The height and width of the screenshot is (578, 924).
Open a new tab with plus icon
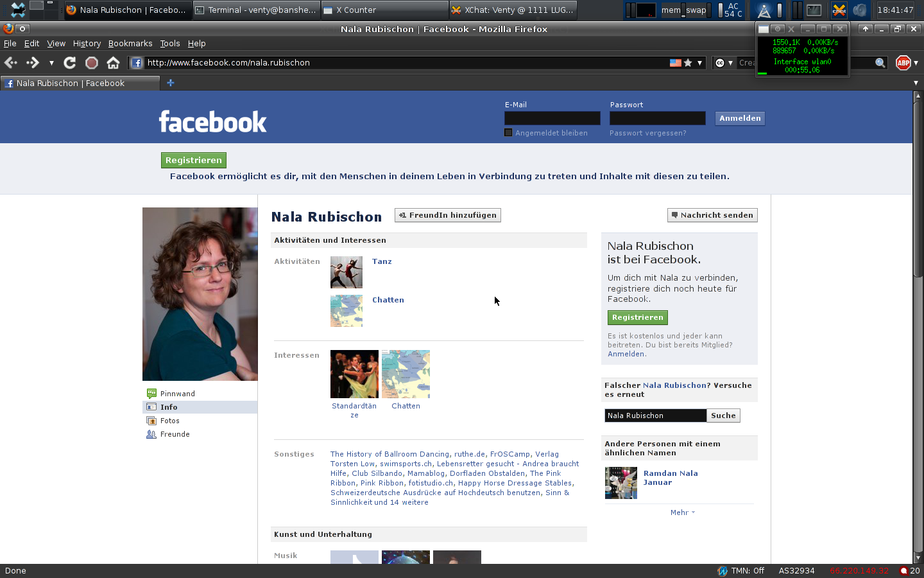170,83
